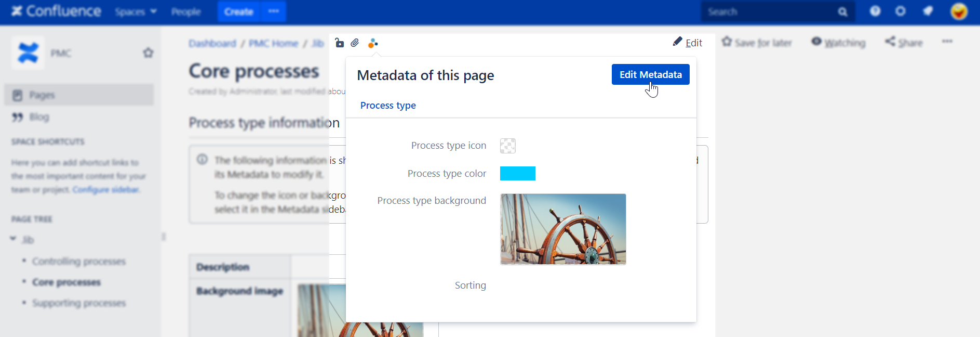This screenshot has height=337, width=980.
Task: Open the create-from-template ellipsis button
Action: click(x=274, y=11)
